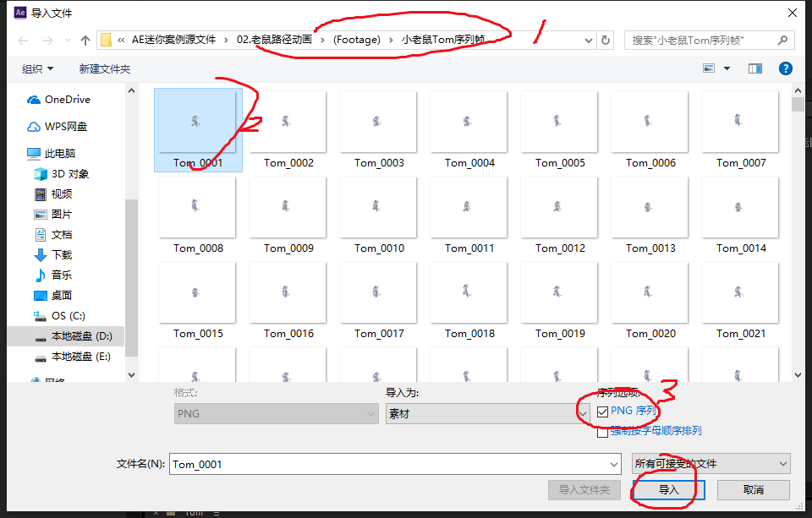The width and height of the screenshot is (812, 518).
Task: Close the 导入文件 dialog
Action: coord(793,13)
